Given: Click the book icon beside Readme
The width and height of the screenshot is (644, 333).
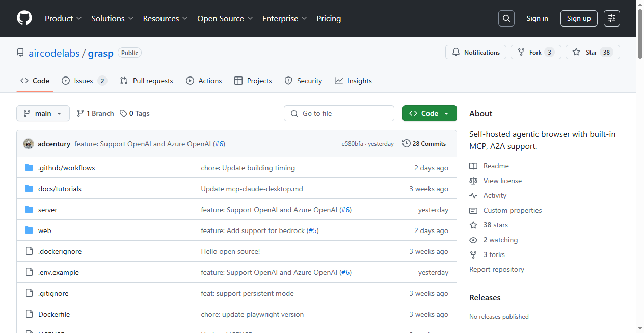Looking at the screenshot, I should click(473, 166).
